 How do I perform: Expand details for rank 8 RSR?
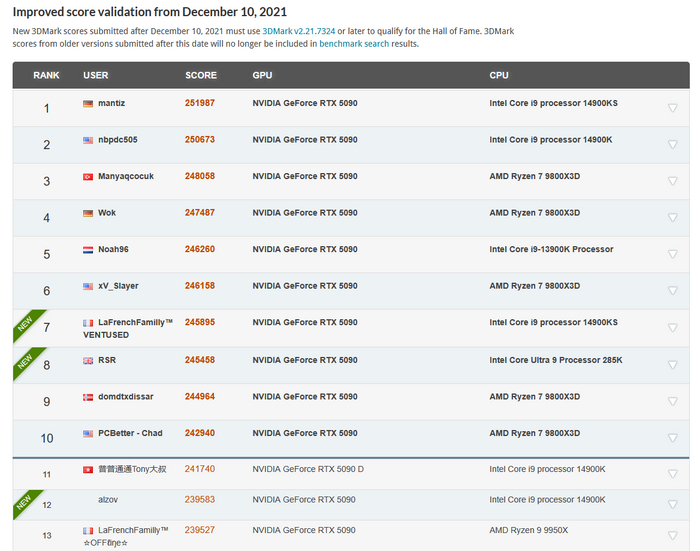click(x=672, y=365)
